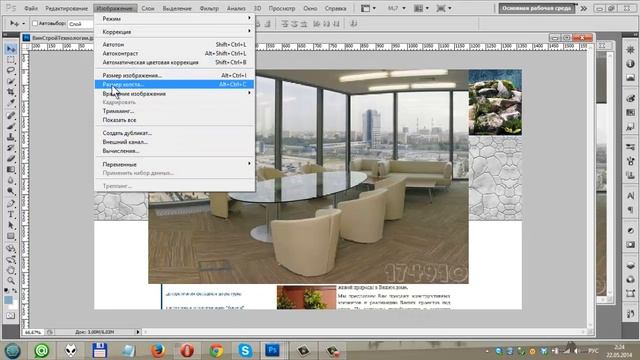
Task: Reset default foreground and background colors
Action: [x=6, y=290]
